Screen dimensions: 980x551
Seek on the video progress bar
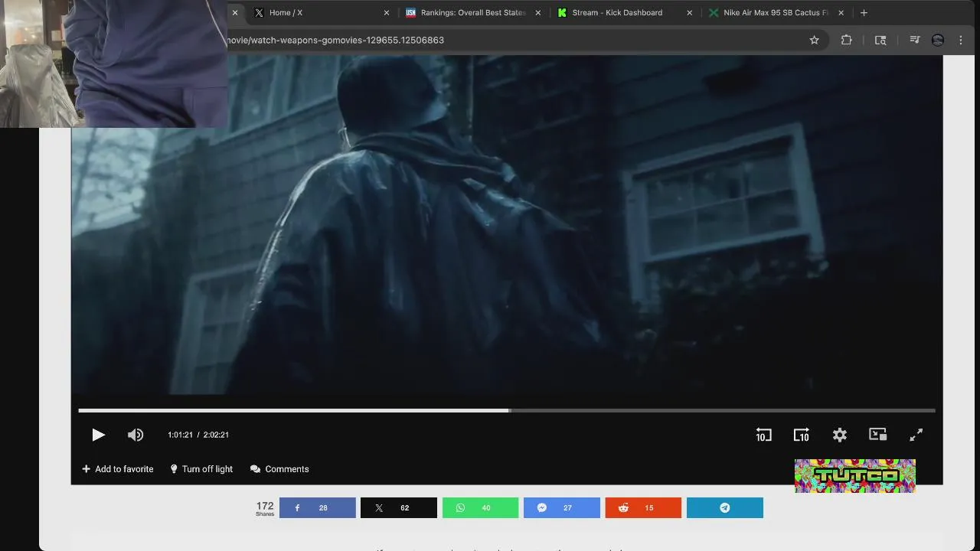tap(507, 411)
